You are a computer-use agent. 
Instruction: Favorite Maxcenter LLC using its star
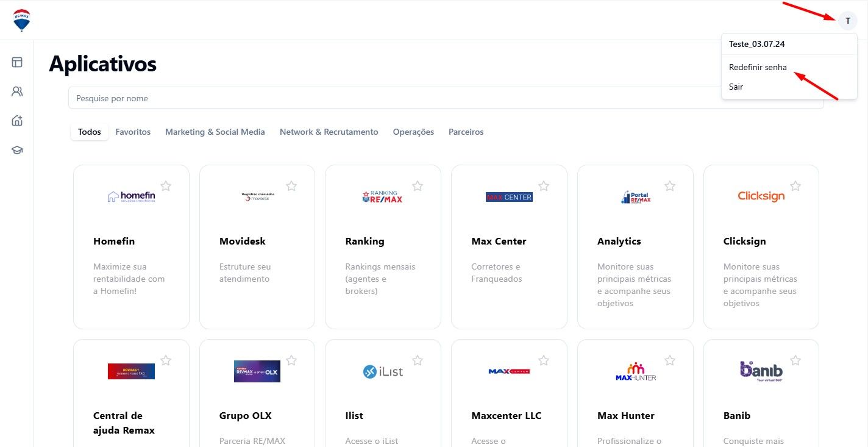(x=544, y=360)
